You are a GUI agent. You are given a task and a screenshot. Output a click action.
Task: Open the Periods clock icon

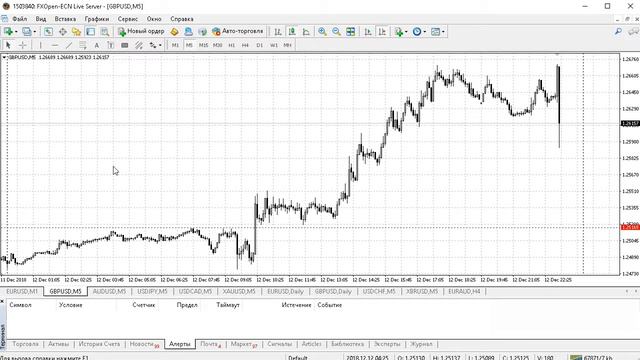(x=417, y=31)
